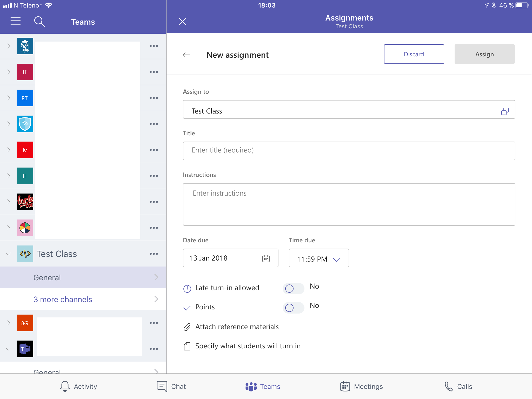Open the 3 more channels link
Viewport: 532px width, 399px height.
click(63, 299)
